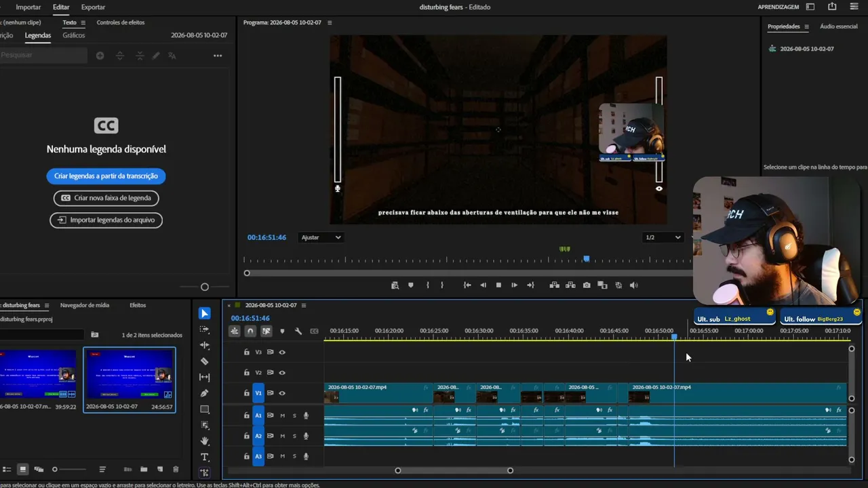Add a marker in the timeline header

[x=282, y=331]
